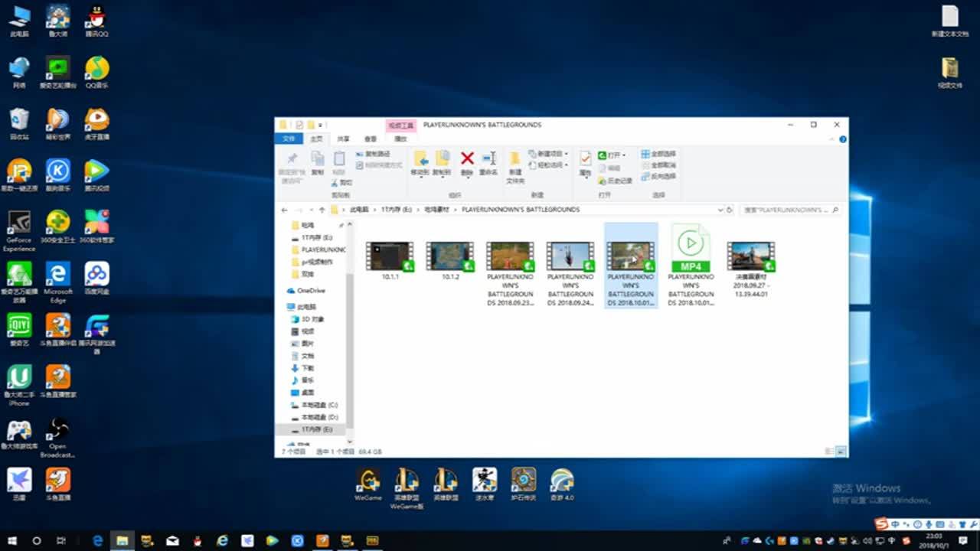Click the Up directory arrow
980x551 pixels.
322,210
